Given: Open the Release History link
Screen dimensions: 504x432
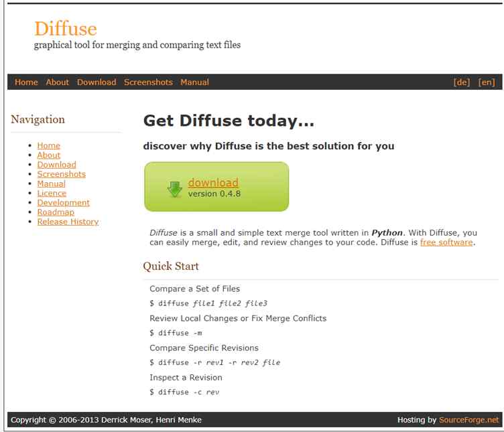Looking at the screenshot, I should 68,222.
